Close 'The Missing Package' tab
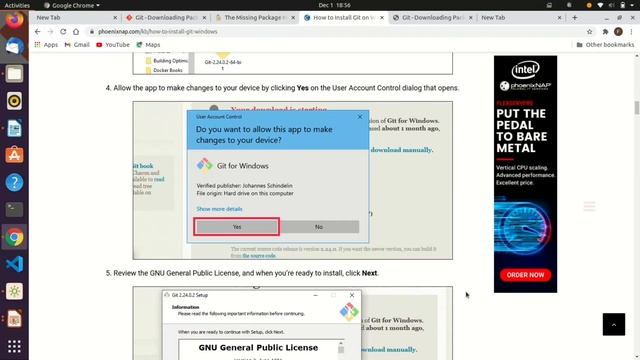Viewport: 640px width, 360px height. 293,18
